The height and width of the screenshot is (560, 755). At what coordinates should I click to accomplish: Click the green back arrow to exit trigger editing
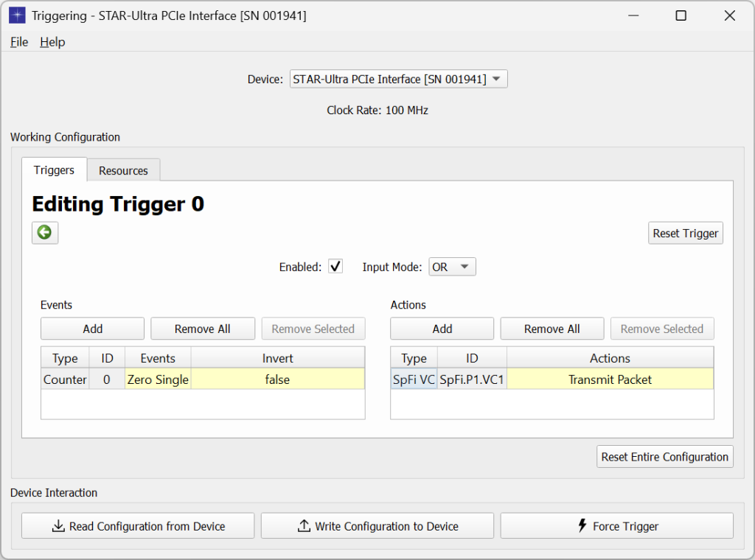(44, 233)
